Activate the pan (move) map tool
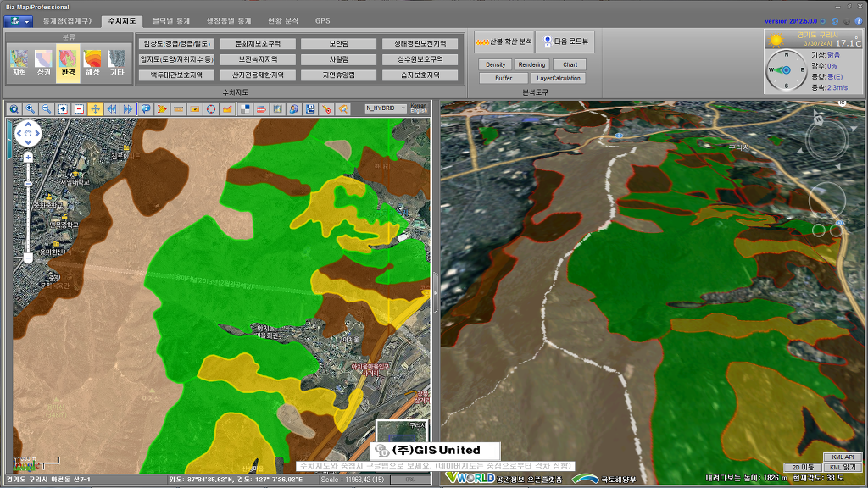Screen dimensions: 868x488 point(95,108)
